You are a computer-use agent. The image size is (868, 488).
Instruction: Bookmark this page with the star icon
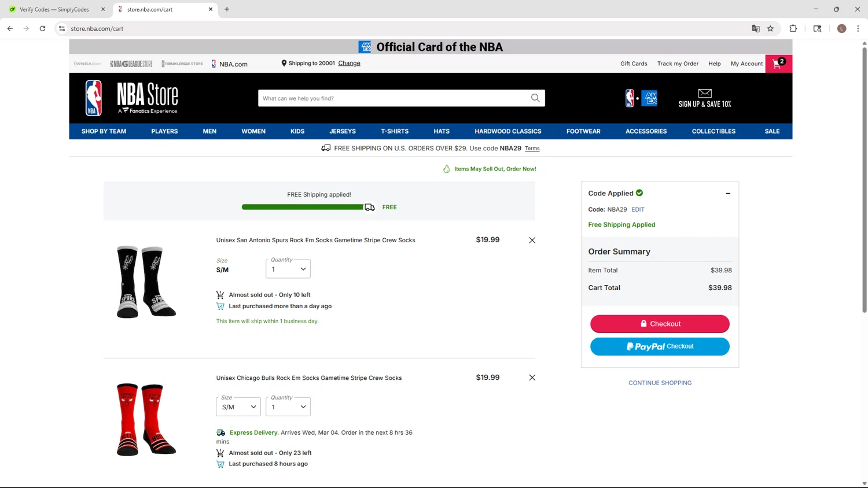pyautogui.click(x=770, y=28)
